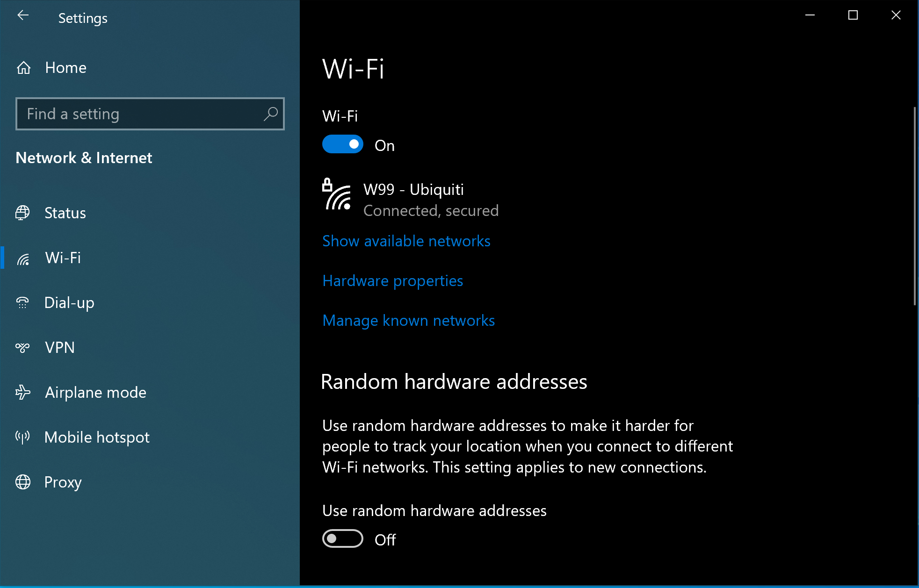Screen dimensions: 919x588
Task: Click the Network & Internet heading
Action: click(84, 158)
